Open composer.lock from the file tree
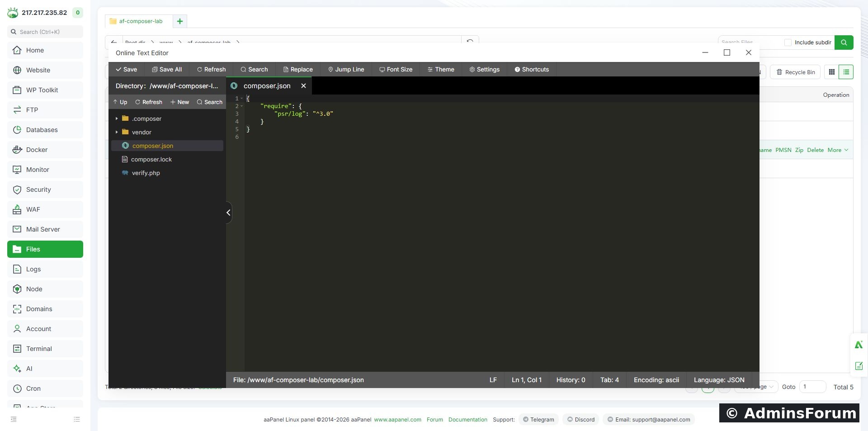868x431 pixels. coord(151,159)
